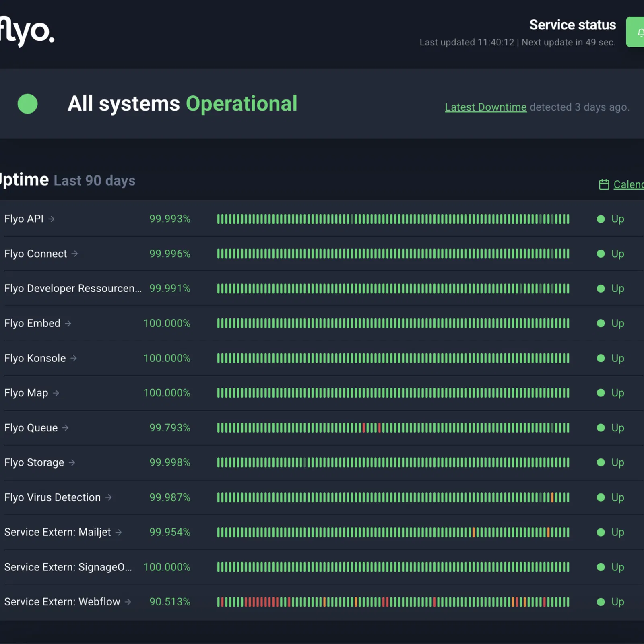Open Service Extern: Webflow details
This screenshot has height=644, width=644.
point(62,602)
